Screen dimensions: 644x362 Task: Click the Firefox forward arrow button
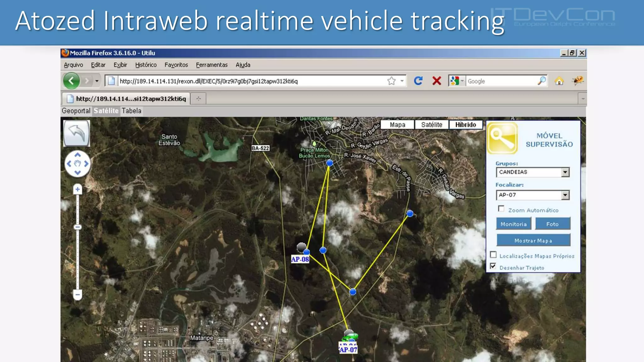(87, 81)
